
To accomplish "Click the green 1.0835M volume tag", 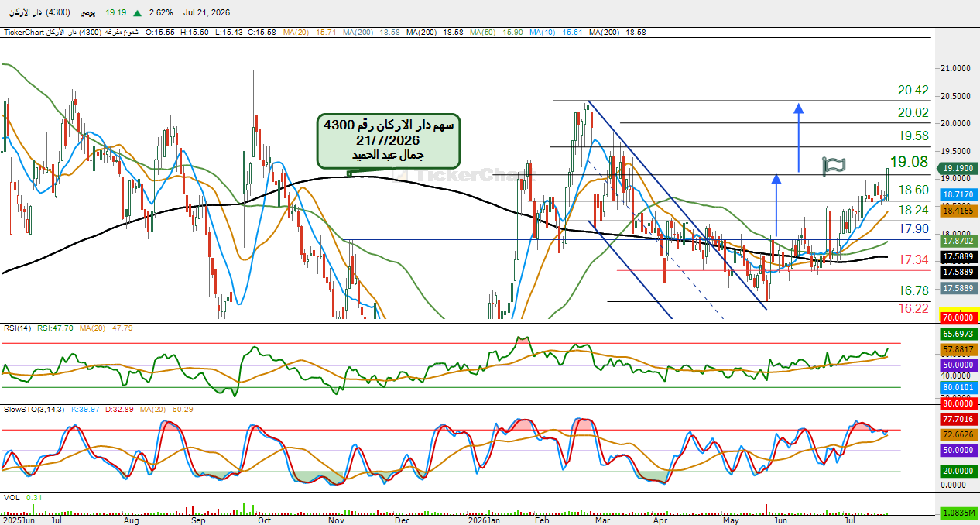I will coord(958,513).
